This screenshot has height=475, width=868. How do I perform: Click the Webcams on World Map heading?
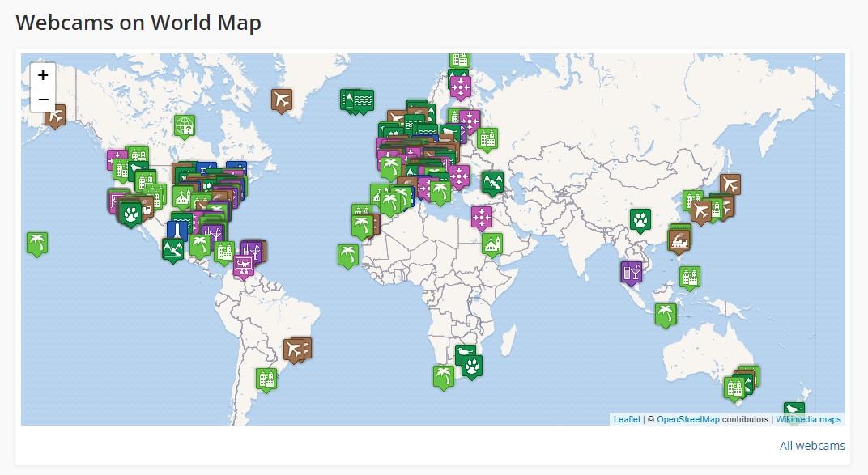click(x=138, y=23)
